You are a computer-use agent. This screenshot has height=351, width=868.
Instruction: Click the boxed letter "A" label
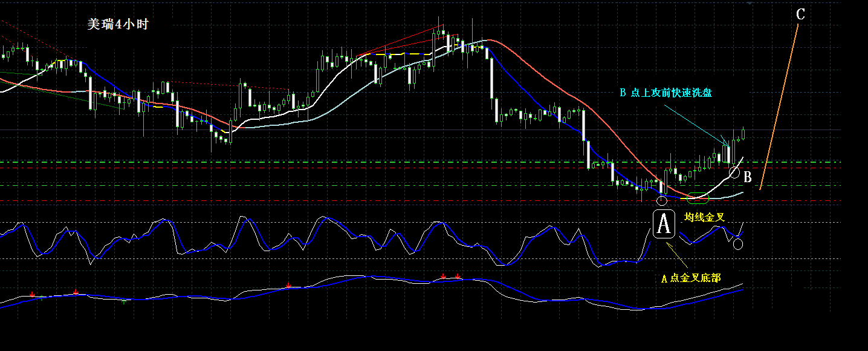[664, 225]
